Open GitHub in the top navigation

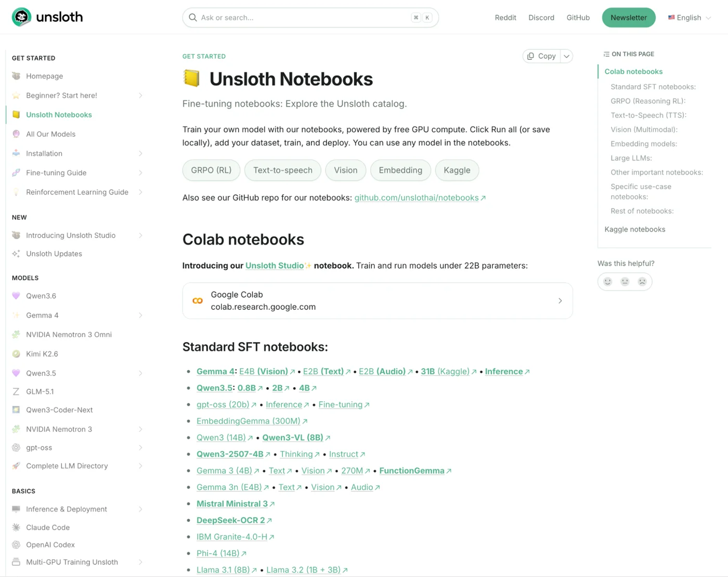click(578, 18)
